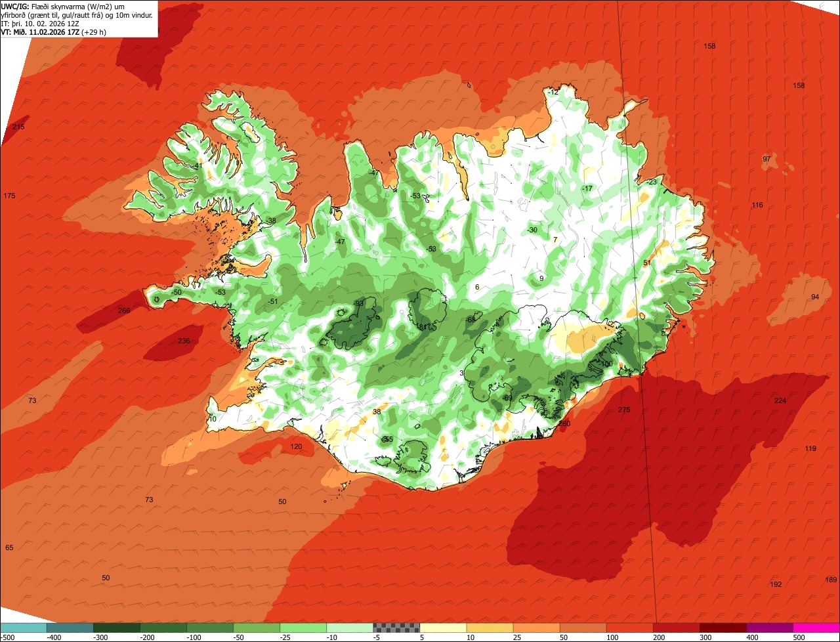Click the '-51' value in west Iceland

point(273,301)
